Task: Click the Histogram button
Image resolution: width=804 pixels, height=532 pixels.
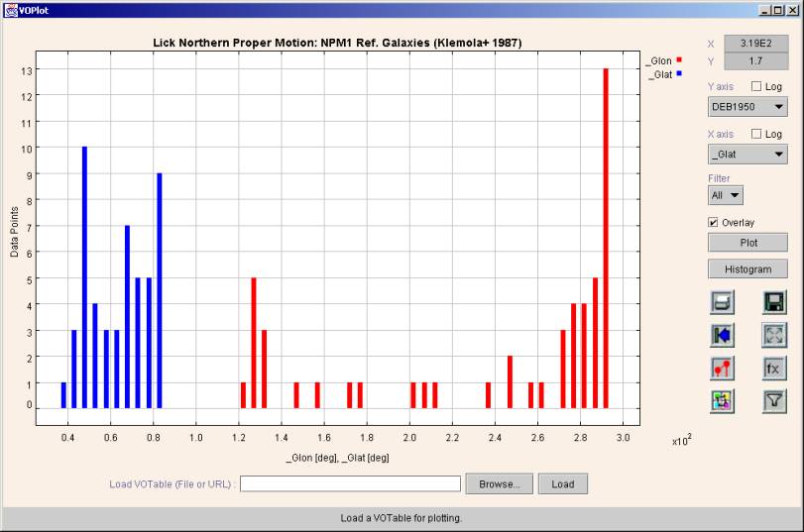Action: tap(747, 269)
